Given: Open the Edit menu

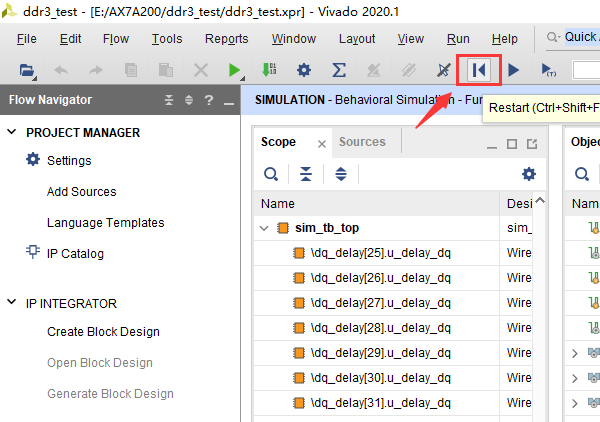Looking at the screenshot, I should [70, 39].
